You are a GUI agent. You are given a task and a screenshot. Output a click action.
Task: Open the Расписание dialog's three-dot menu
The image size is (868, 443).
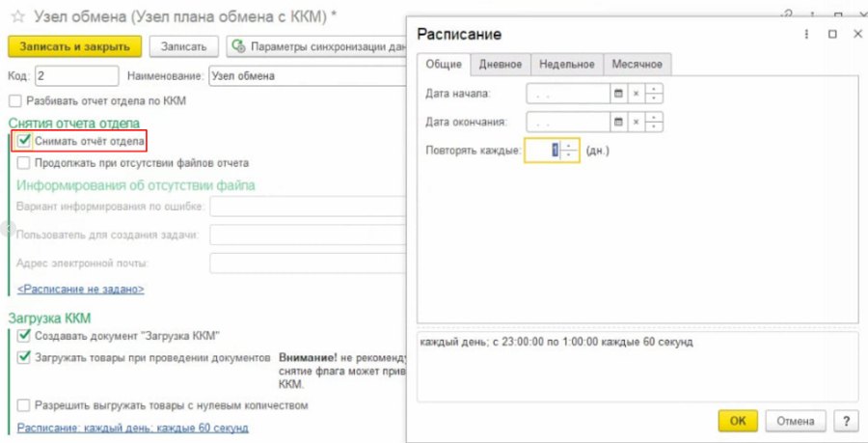click(x=806, y=35)
